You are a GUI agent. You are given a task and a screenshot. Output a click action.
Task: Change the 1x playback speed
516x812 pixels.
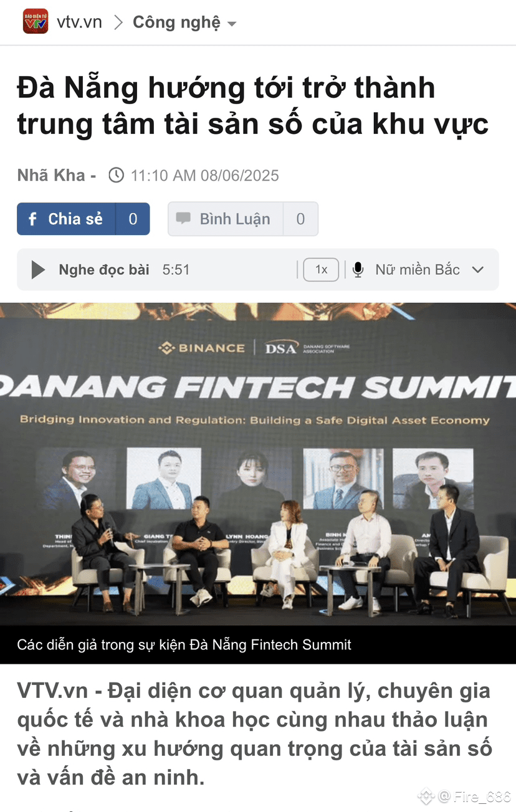coord(321,270)
